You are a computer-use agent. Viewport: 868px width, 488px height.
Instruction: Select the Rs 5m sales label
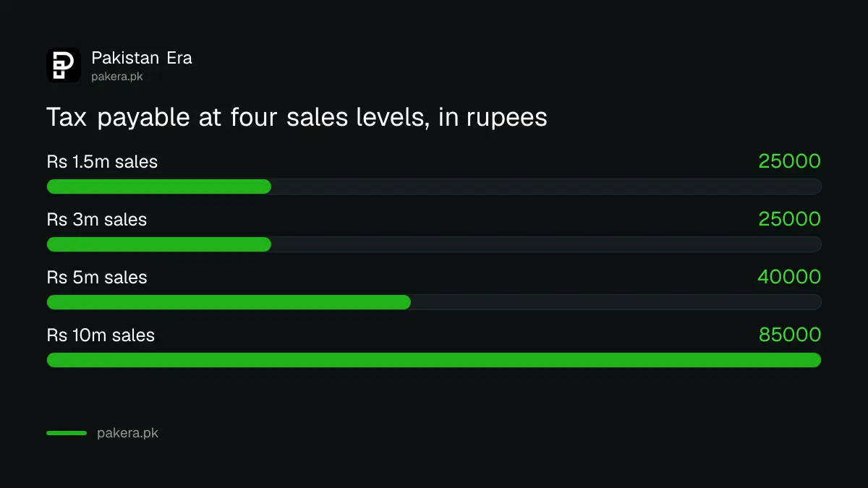pyautogui.click(x=97, y=278)
